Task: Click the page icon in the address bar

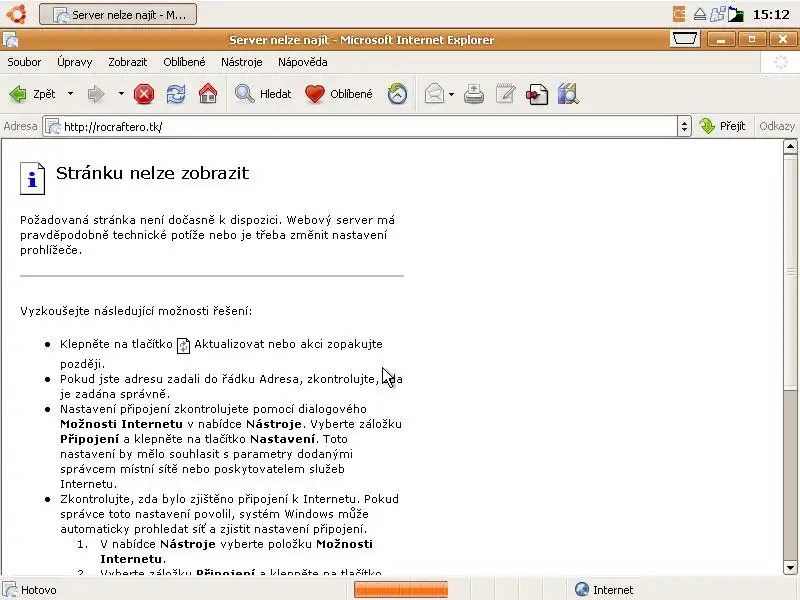Action: [53, 127]
